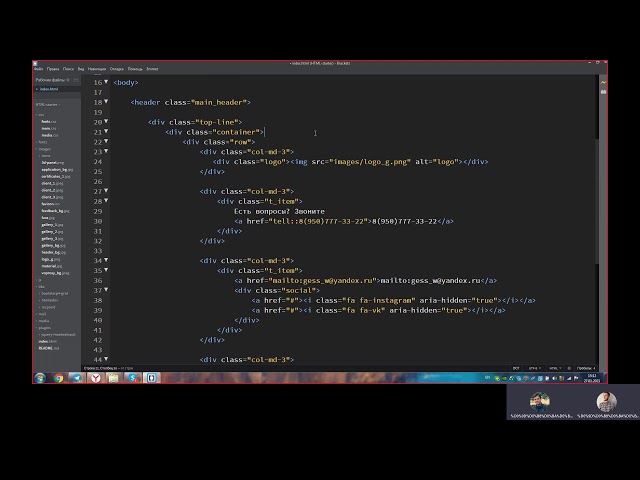Image resolution: width=640 pixels, height=480 pixels.
Task: Select index.html in working files
Action: (x=49, y=89)
